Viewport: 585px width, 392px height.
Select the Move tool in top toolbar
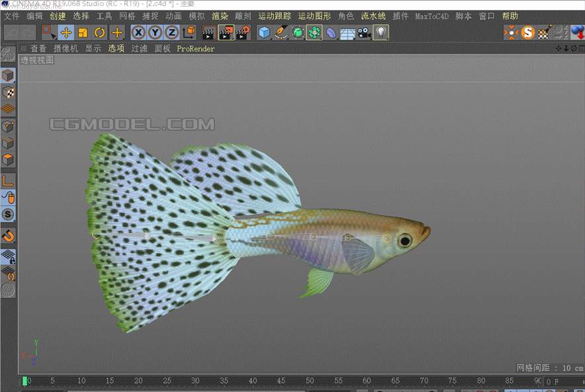[x=66, y=32]
